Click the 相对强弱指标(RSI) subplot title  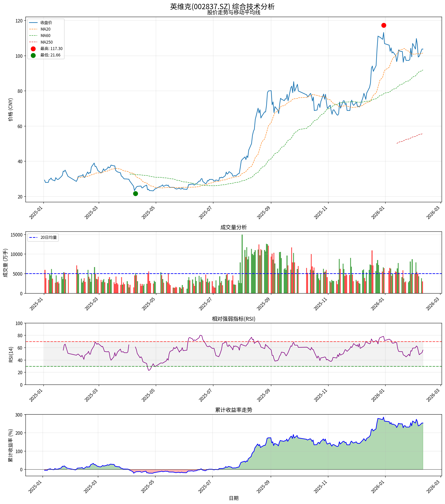234,319
